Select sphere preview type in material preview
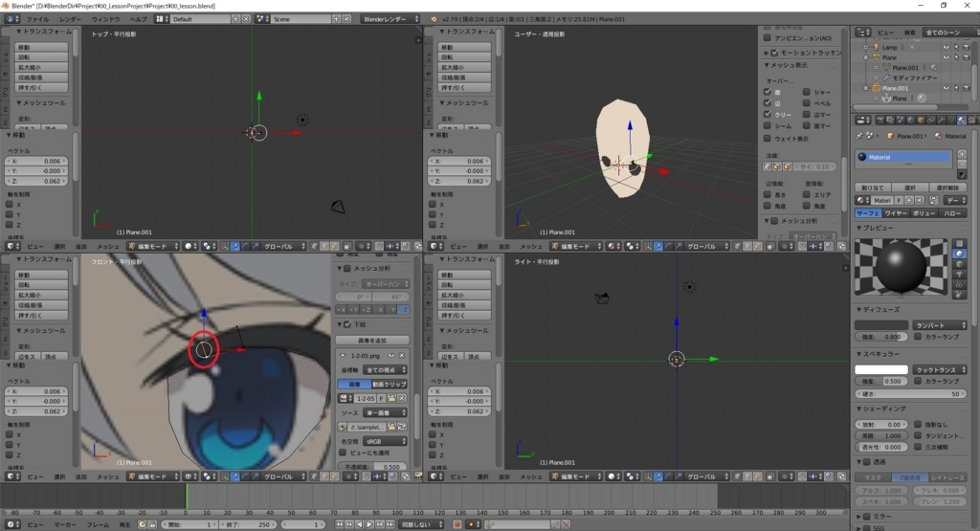The width and height of the screenshot is (980, 531). point(959,254)
